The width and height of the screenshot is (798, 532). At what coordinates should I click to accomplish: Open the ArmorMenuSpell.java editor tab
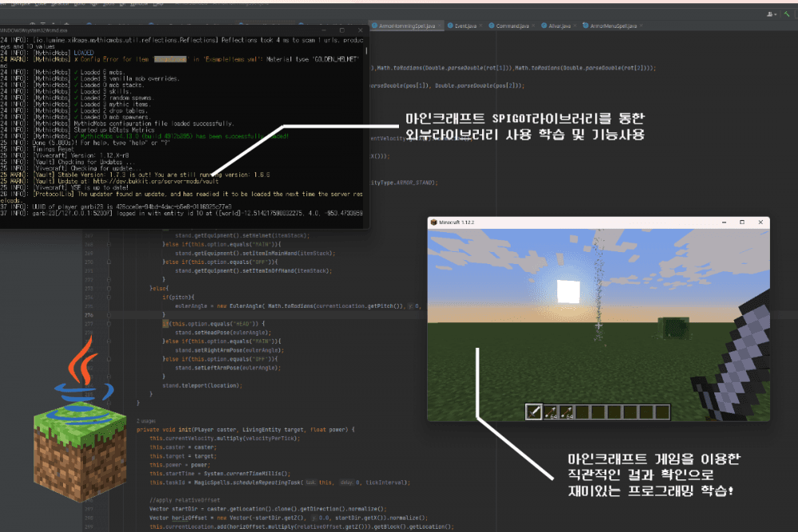click(613, 26)
